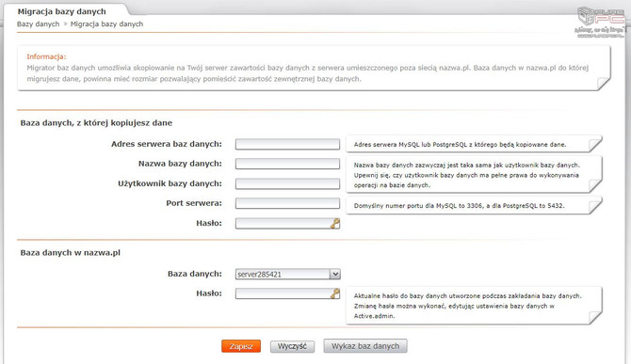Click the Wyczyść button
The image size is (631, 364).
pos(292,346)
